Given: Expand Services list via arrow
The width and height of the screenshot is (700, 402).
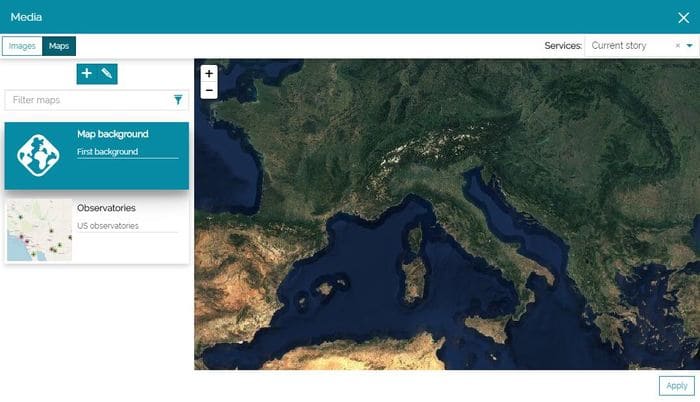Looking at the screenshot, I should [x=689, y=46].
